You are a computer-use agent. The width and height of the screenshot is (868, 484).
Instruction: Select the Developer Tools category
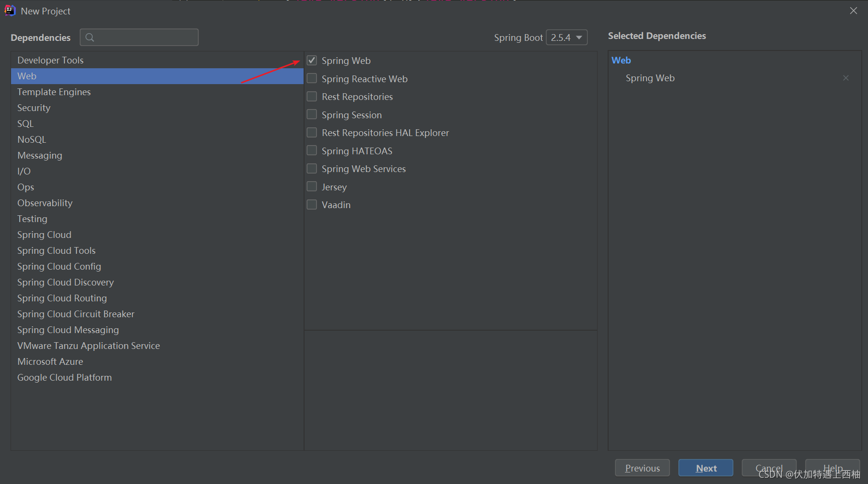tap(157, 60)
